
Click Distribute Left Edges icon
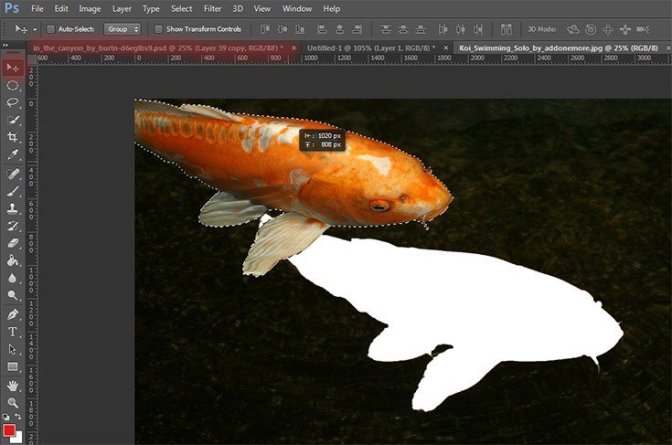click(x=443, y=29)
